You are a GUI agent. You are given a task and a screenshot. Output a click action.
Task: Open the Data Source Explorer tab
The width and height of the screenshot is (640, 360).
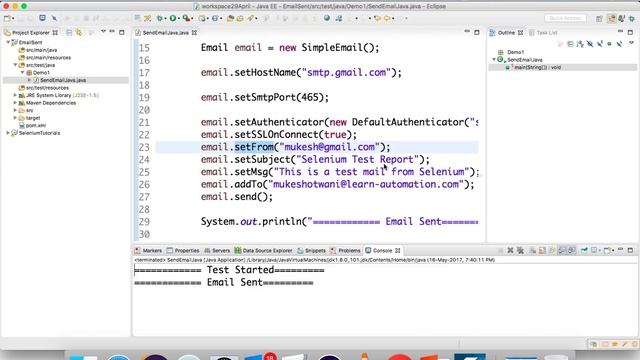pyautogui.click(x=263, y=251)
